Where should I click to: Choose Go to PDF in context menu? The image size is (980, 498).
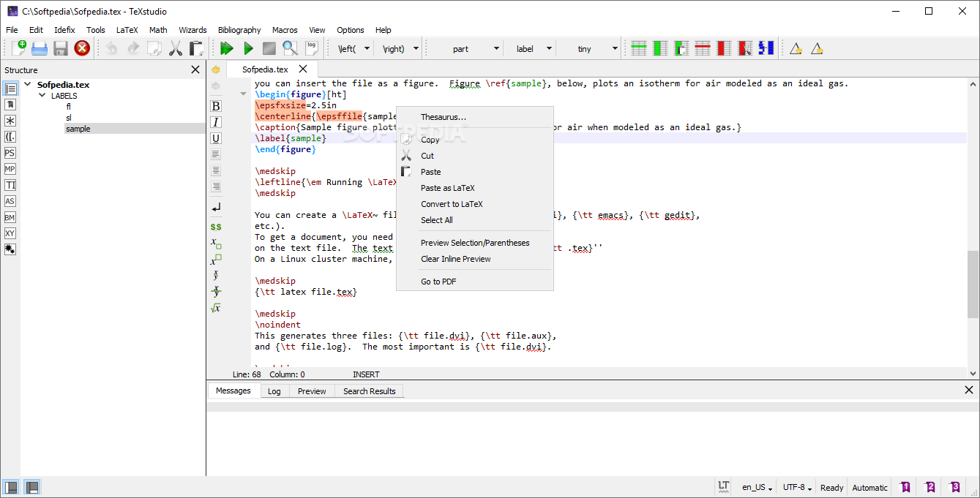tap(475, 282)
